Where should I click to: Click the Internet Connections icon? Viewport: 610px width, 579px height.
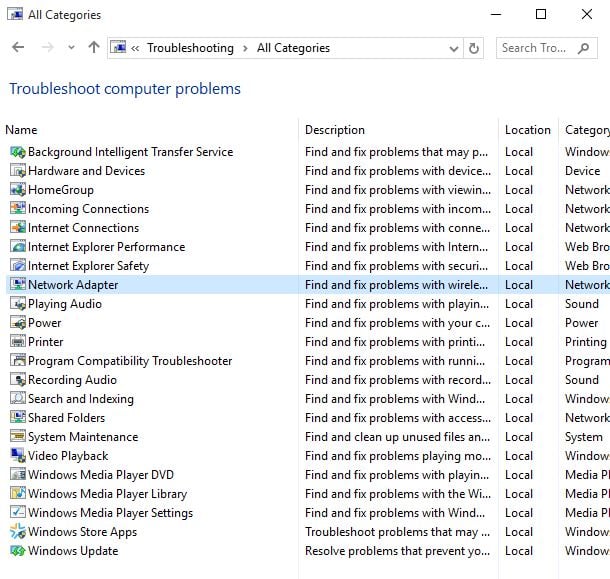pos(18,228)
